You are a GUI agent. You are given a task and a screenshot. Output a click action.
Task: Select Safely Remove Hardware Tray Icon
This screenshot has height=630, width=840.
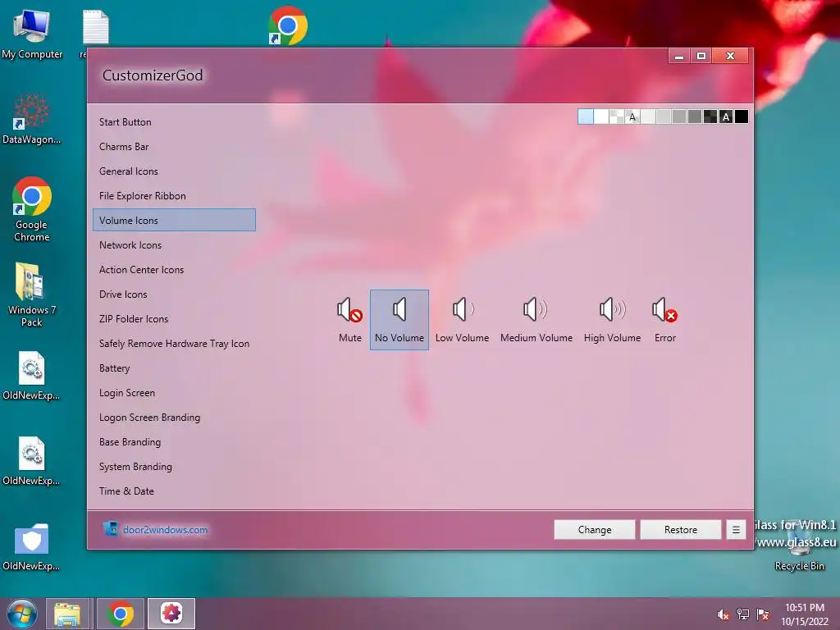click(x=174, y=344)
